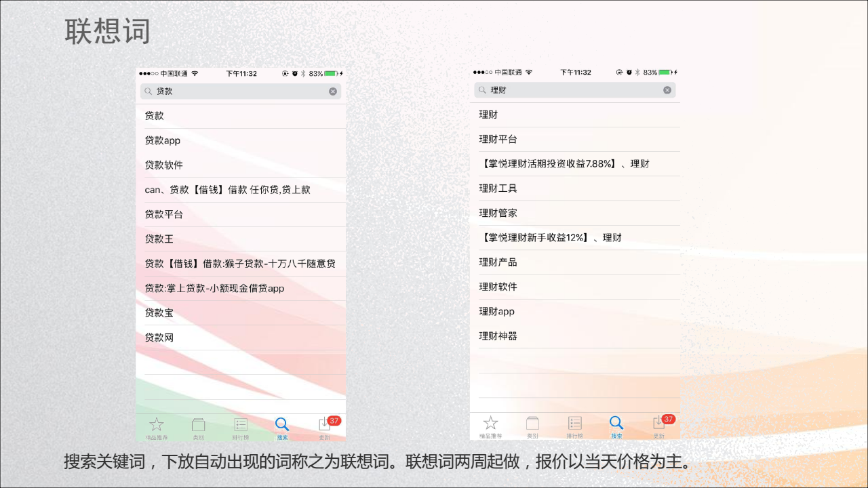Open 类别 tab on 贷款 screen

pos(198,428)
